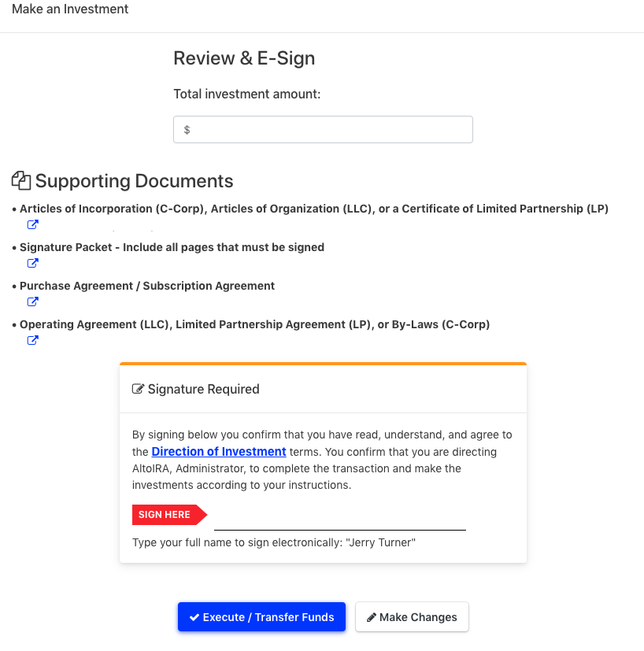The height and width of the screenshot is (651, 644).
Task: Click Execute / Transfer Funds button
Action: pos(261,617)
